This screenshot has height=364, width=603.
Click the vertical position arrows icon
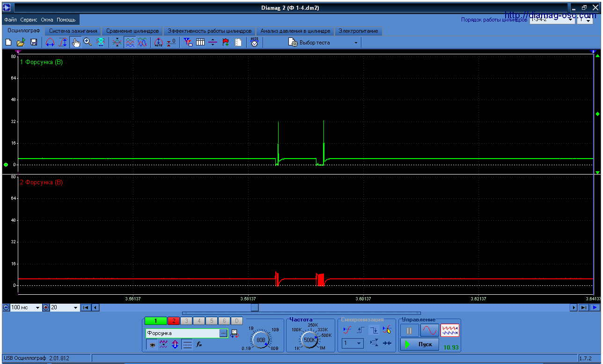[x=175, y=344]
